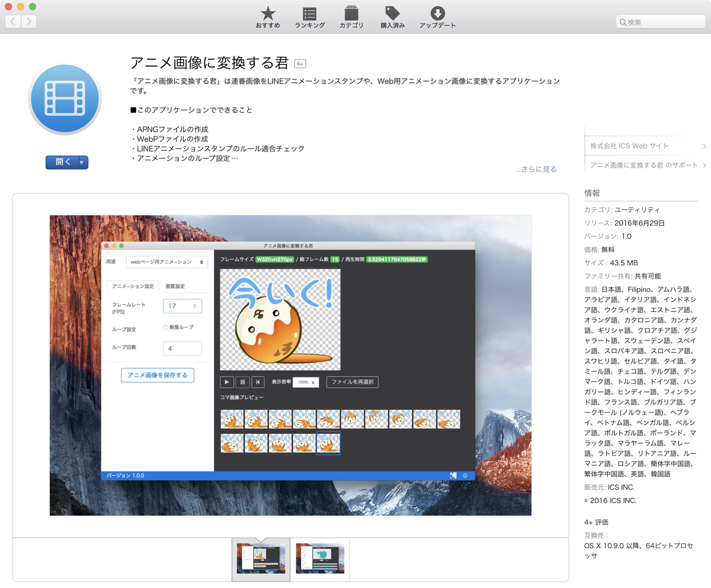
Task: Click アニメ画像を保存する button in screenshot
Action: click(158, 375)
